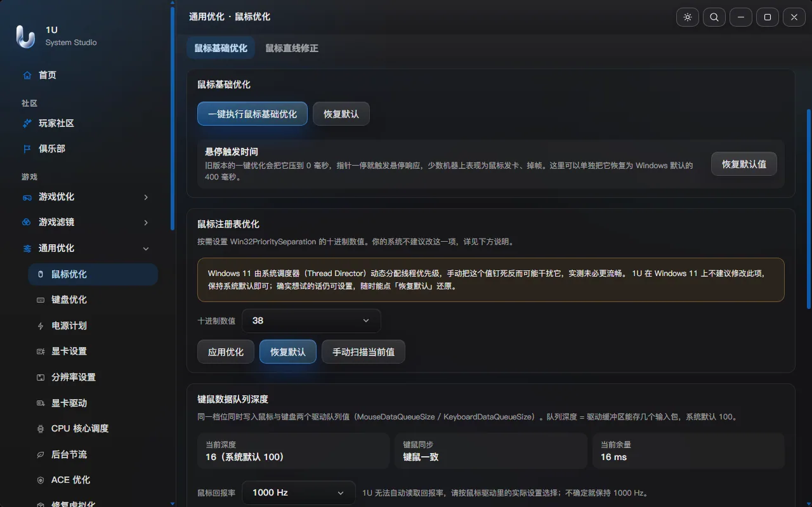Click the lightning icon beside 电源计划
This screenshot has height=507, width=812.
tap(41, 326)
